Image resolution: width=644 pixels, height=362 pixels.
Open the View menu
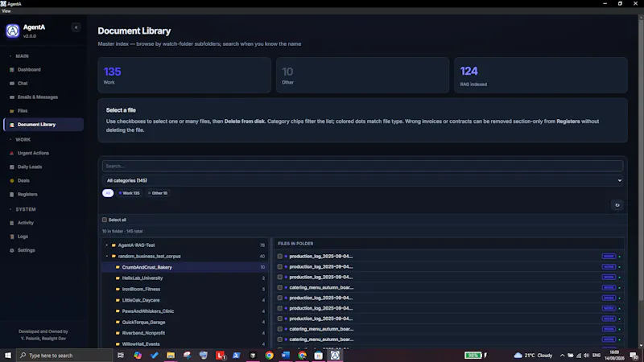[6, 11]
